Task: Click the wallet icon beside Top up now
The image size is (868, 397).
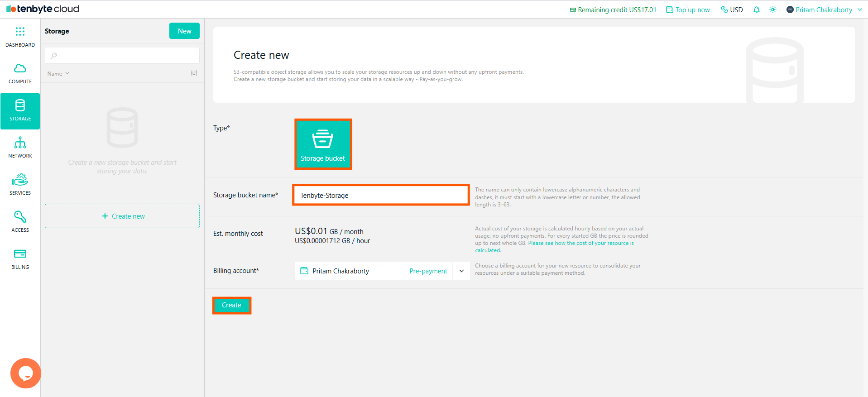Action: tap(669, 10)
